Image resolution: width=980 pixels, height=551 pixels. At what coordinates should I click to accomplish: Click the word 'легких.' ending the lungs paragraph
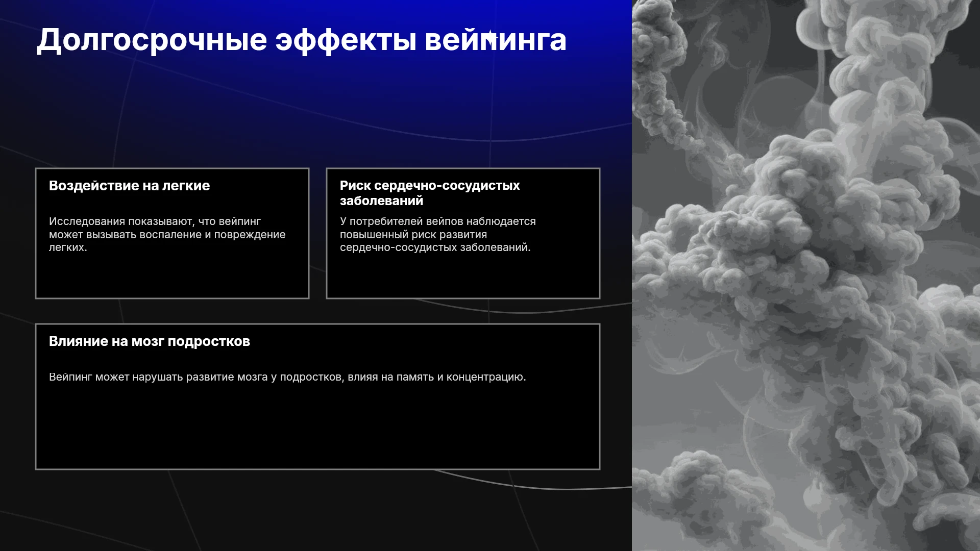pos(68,247)
